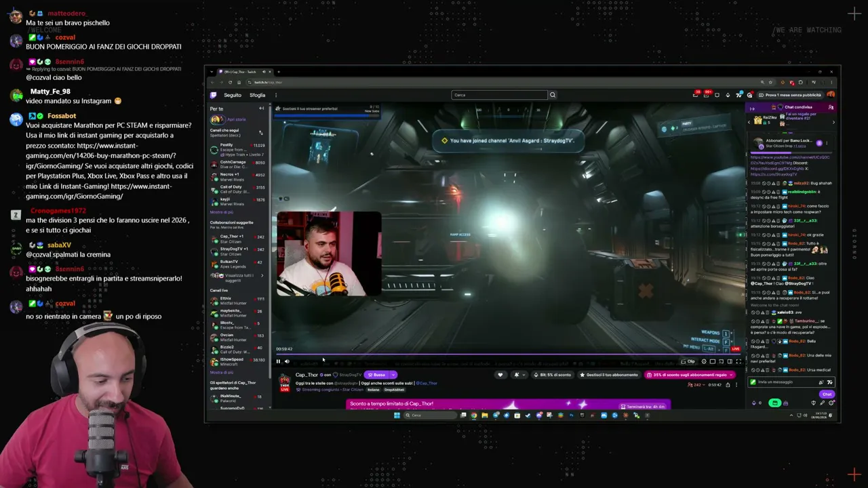This screenshot has width=868, height=488.
Task: Share the stream via the share icon
Action: [x=728, y=385]
